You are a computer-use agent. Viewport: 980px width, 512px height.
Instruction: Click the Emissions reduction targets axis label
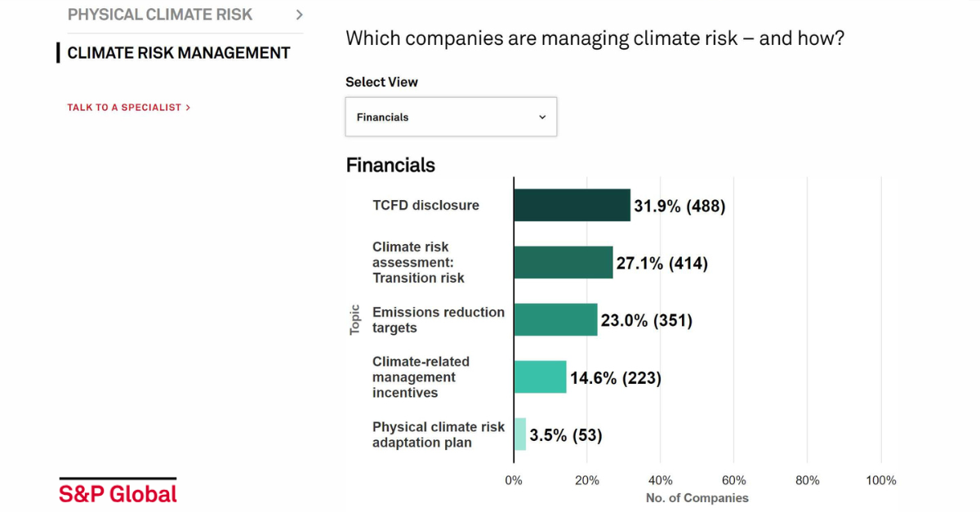(439, 319)
